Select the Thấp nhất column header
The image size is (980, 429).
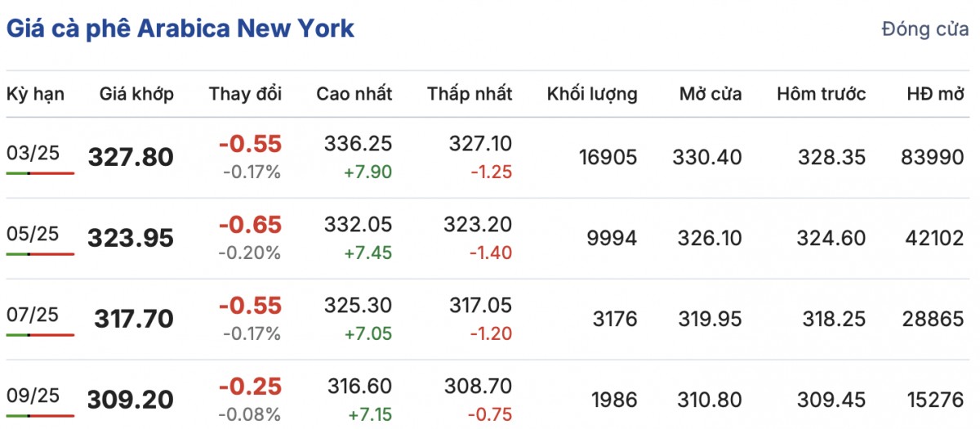pyautogui.click(x=470, y=94)
